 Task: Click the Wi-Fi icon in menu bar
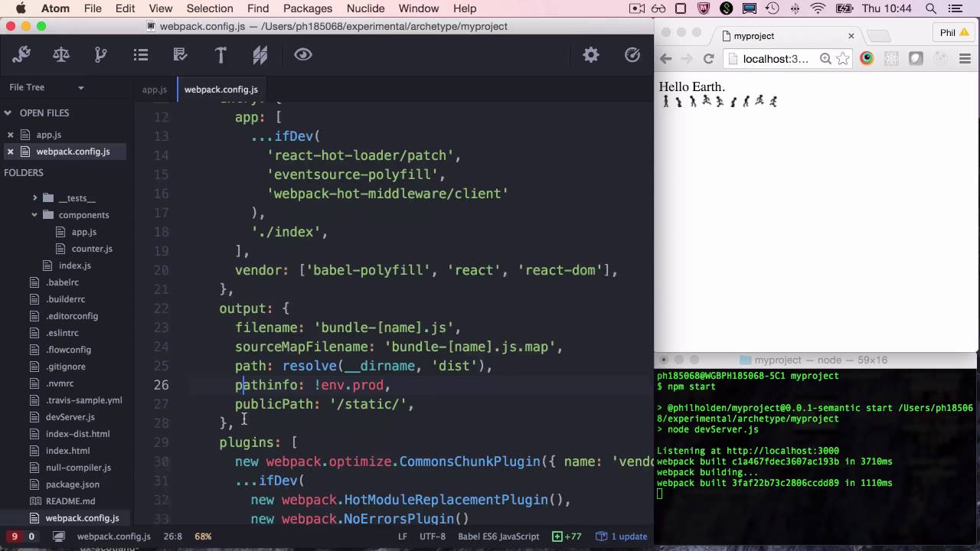(818, 8)
